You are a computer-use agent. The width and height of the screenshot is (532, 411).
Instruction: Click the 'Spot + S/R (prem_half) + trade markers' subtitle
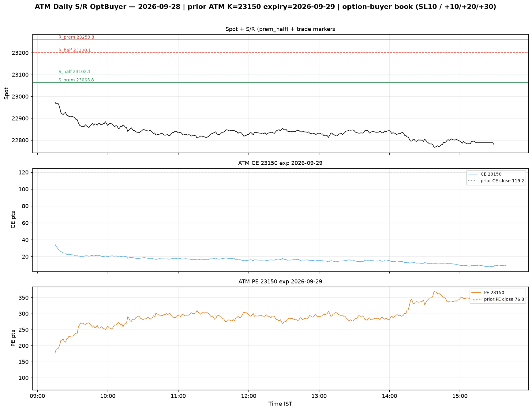click(280, 29)
